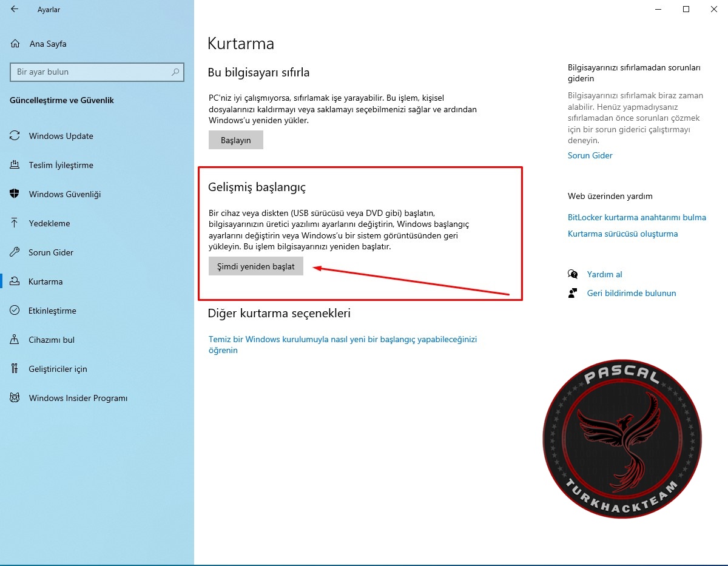Select the Teslim İyileştirme icon in the sidebar
Screen dimensions: 728x566
pos(15,165)
